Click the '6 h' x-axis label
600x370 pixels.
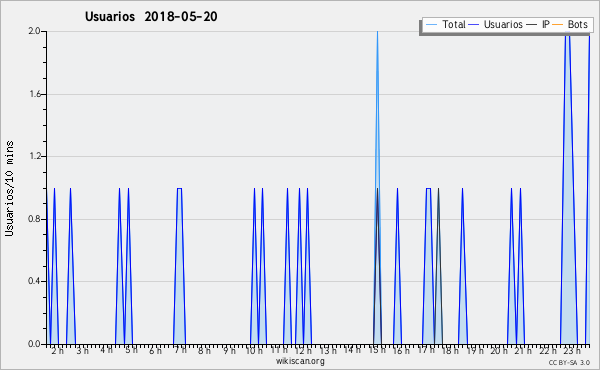[155, 350]
